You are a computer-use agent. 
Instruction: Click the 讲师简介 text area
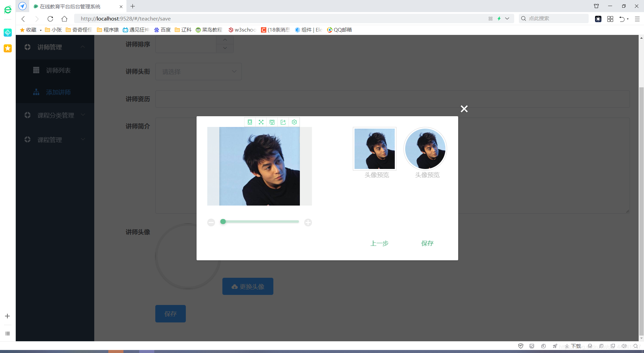tap(392, 165)
